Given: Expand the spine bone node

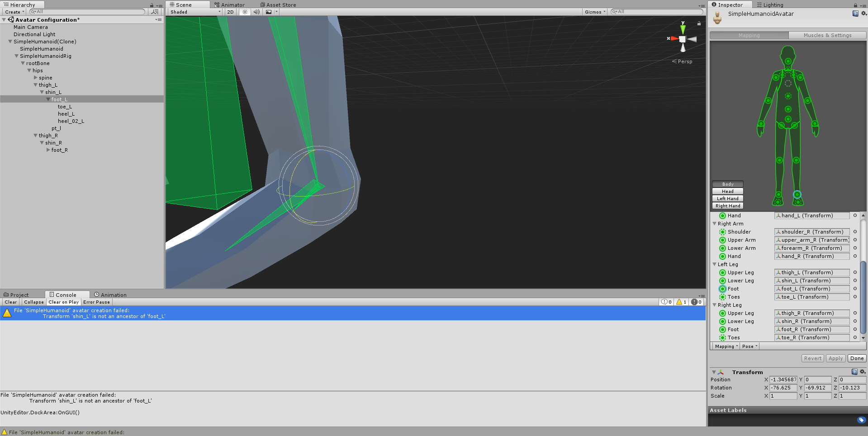Looking at the screenshot, I should pos(36,78).
